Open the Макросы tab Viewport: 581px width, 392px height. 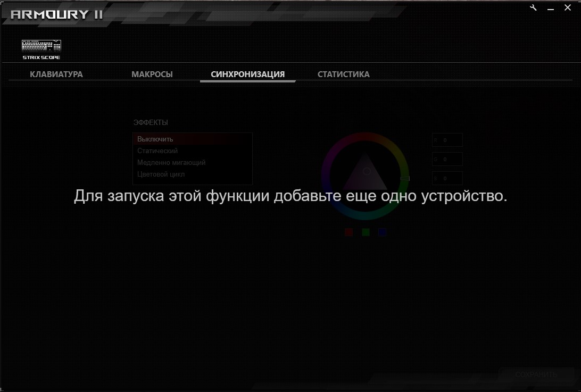click(x=152, y=74)
